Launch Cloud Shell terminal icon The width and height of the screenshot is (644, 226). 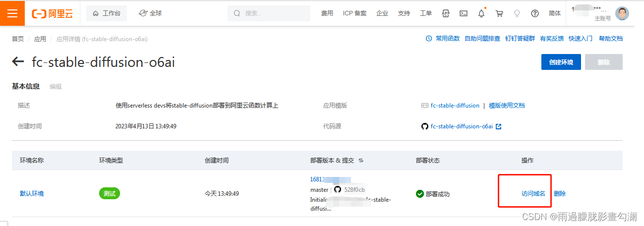coord(464,13)
